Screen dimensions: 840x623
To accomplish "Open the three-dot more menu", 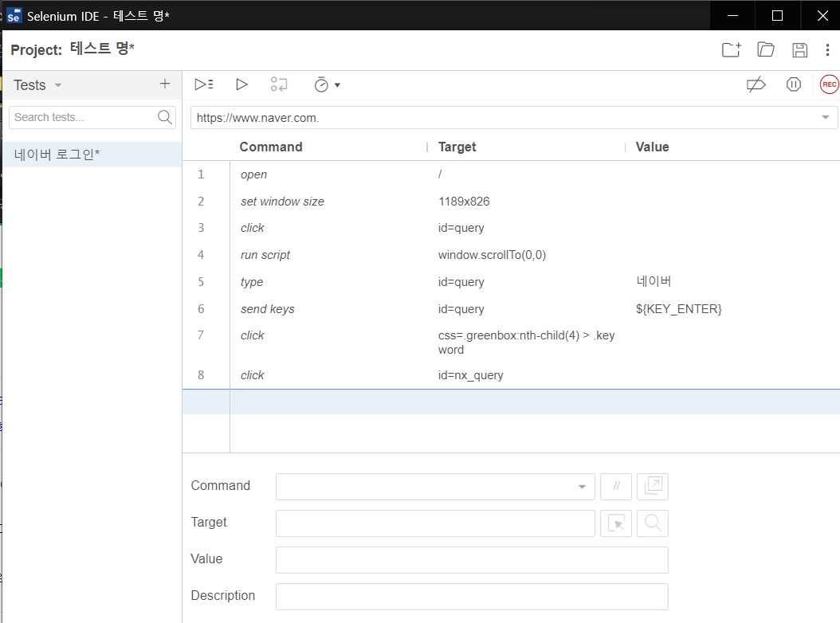I will 827,49.
